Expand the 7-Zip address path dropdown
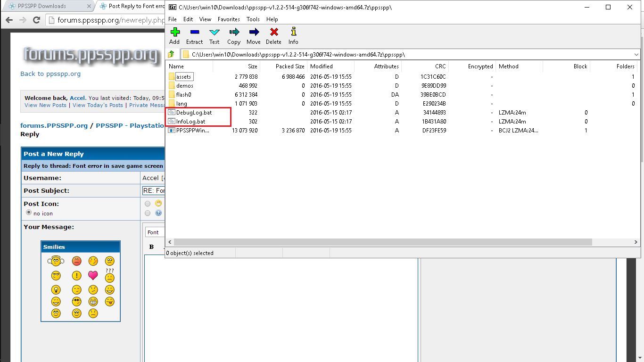 coord(636,54)
